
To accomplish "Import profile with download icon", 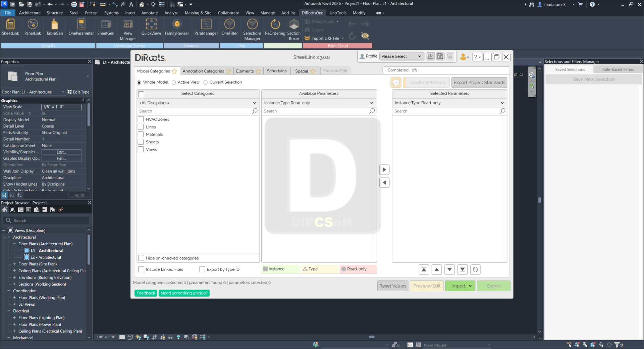I will click(x=431, y=56).
